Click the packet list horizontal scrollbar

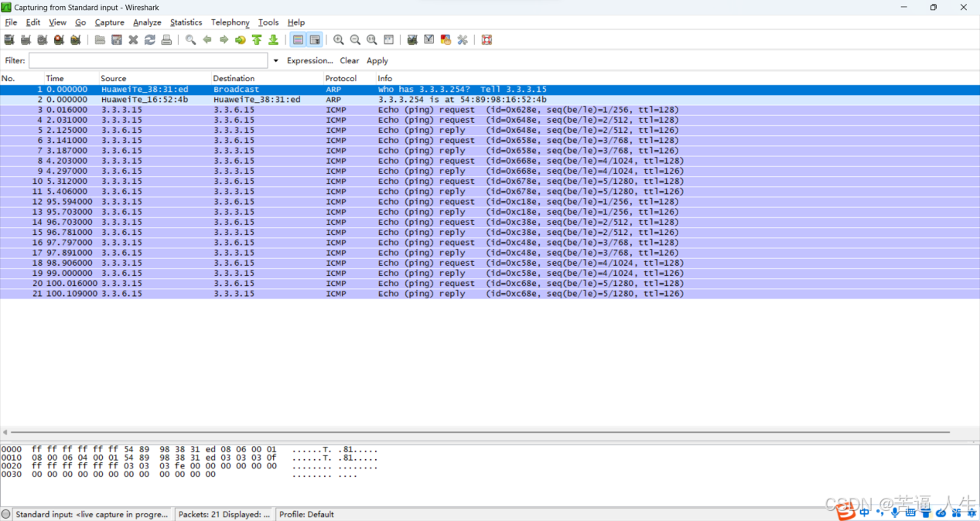[480, 432]
